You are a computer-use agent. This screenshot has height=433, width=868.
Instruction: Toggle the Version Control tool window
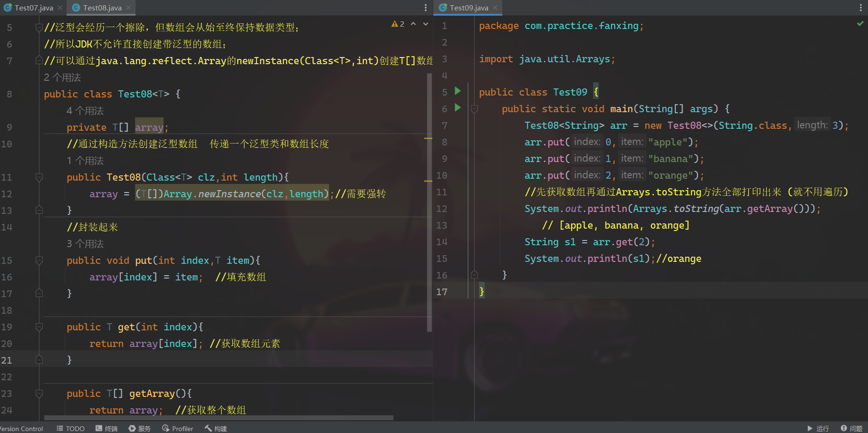[21, 428]
